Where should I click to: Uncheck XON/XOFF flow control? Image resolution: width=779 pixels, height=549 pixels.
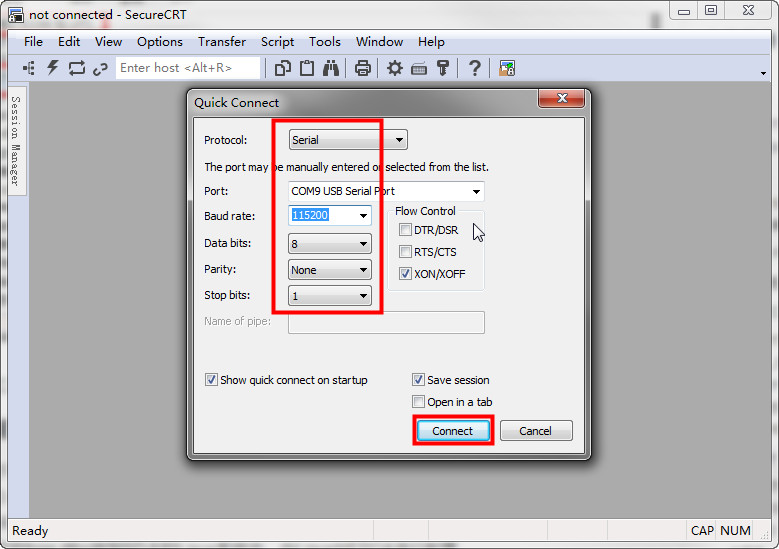coord(405,273)
